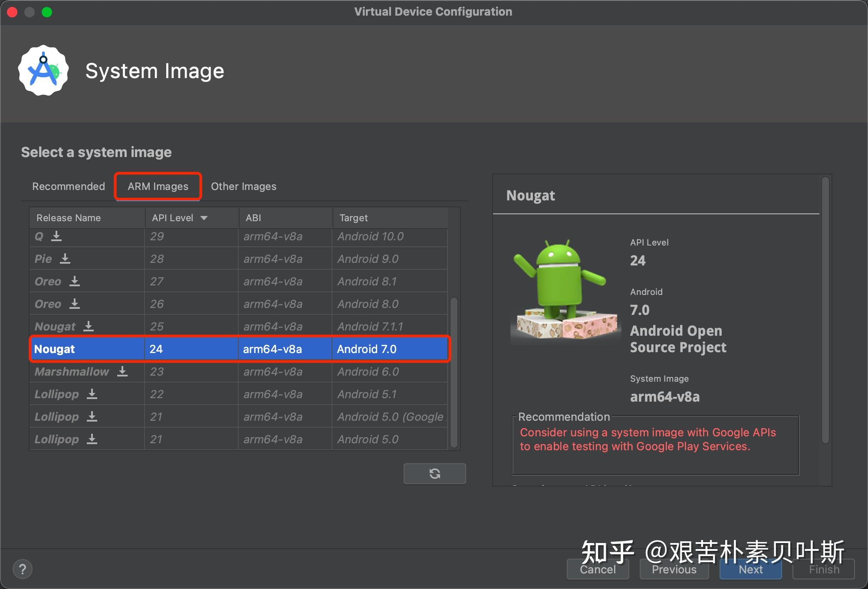Select the Android 9.0 target cell
Image resolution: width=868 pixels, height=589 pixels.
(x=390, y=259)
